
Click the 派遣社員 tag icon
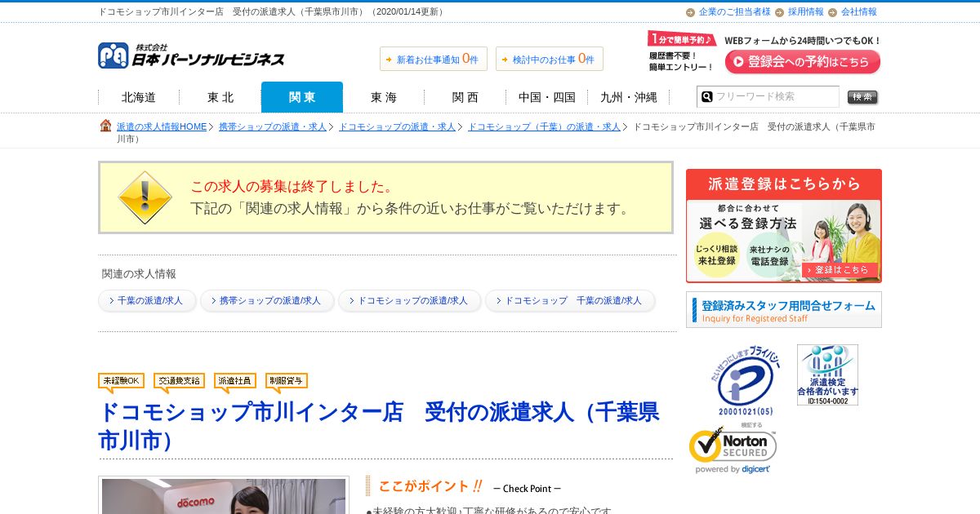235,382
